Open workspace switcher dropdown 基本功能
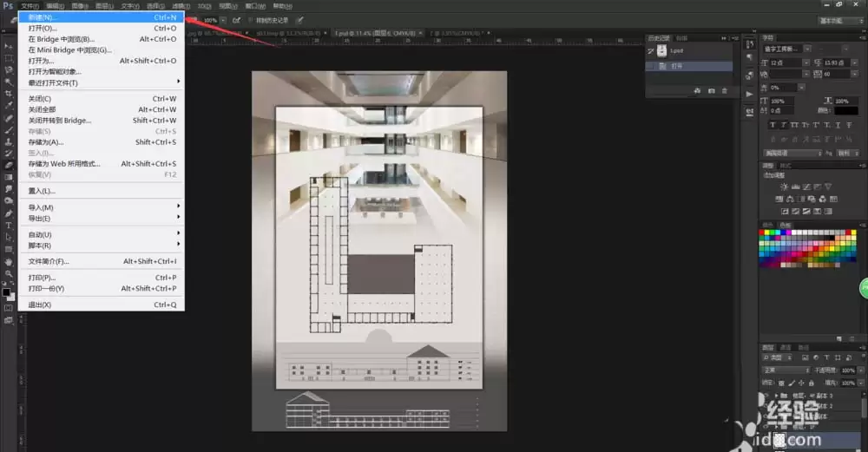The width and height of the screenshot is (868, 452). (x=841, y=21)
